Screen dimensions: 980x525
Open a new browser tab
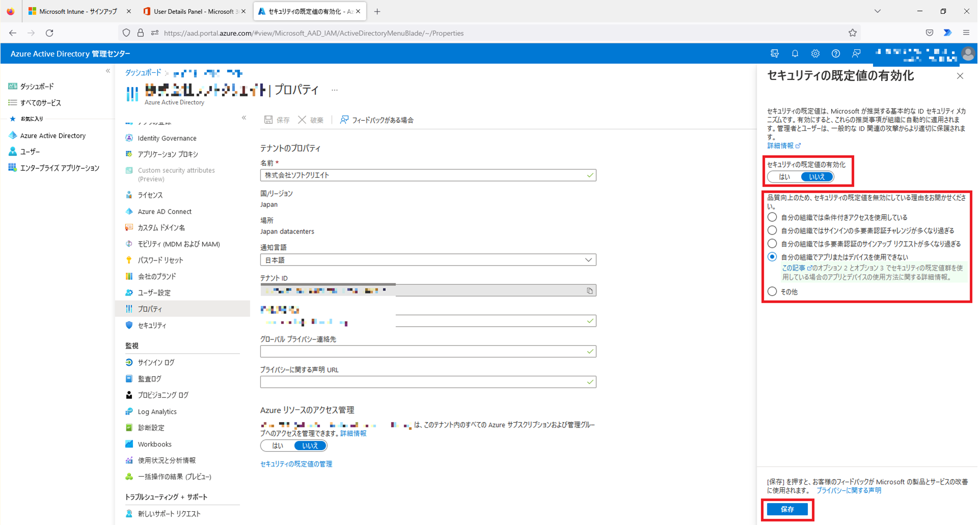377,11
